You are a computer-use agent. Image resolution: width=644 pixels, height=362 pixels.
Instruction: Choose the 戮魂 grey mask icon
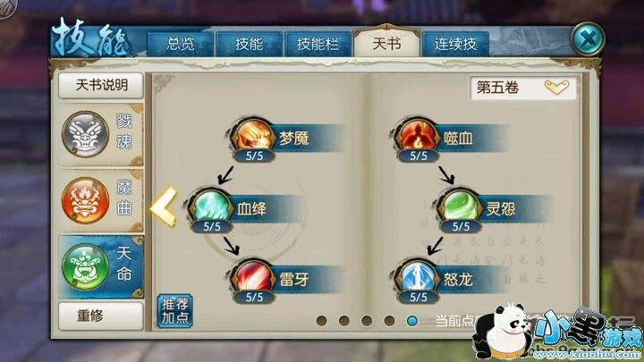tap(86, 134)
